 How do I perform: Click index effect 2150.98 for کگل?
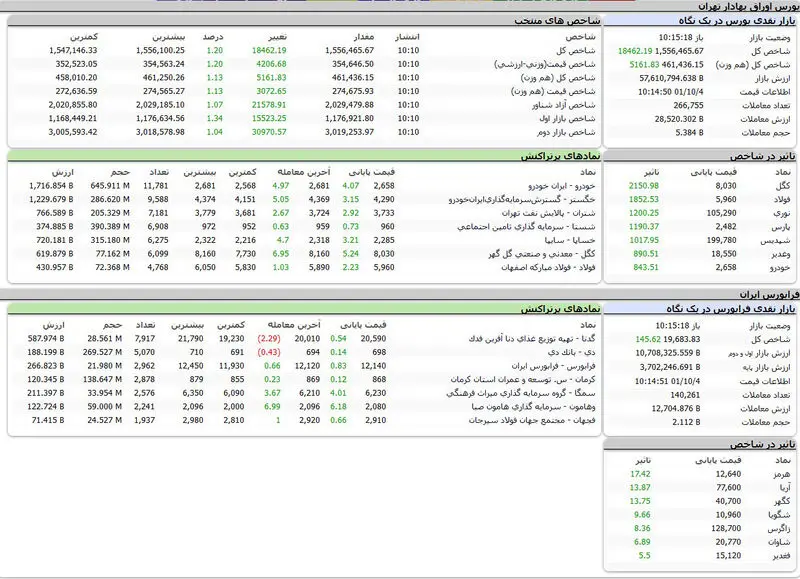(644, 186)
